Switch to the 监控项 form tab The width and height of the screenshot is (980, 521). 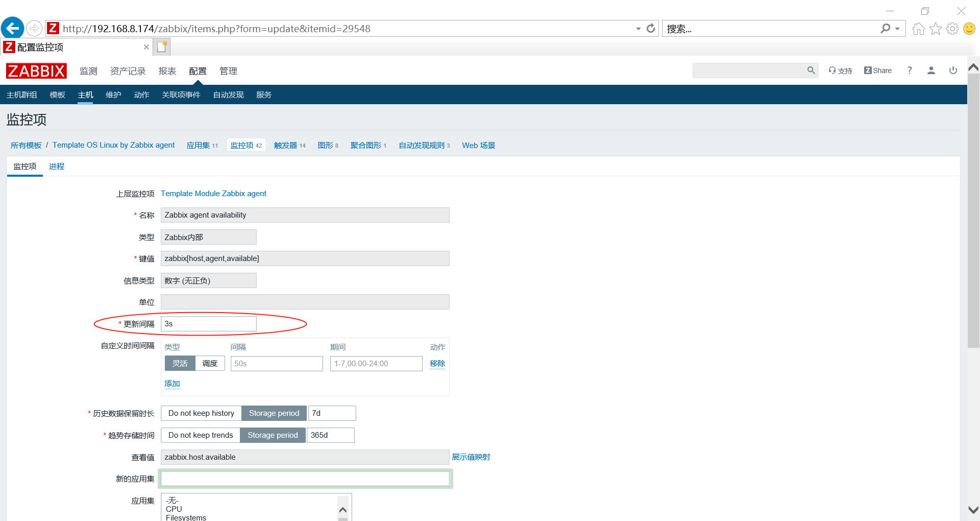(24, 167)
